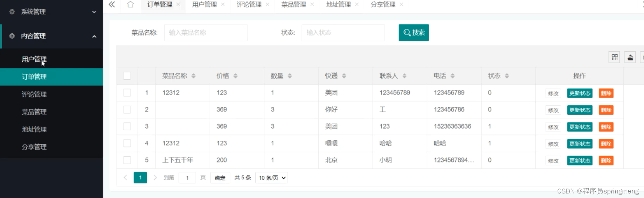Sort by 数量 column arrows
The width and height of the screenshot is (644, 198).
click(290, 76)
